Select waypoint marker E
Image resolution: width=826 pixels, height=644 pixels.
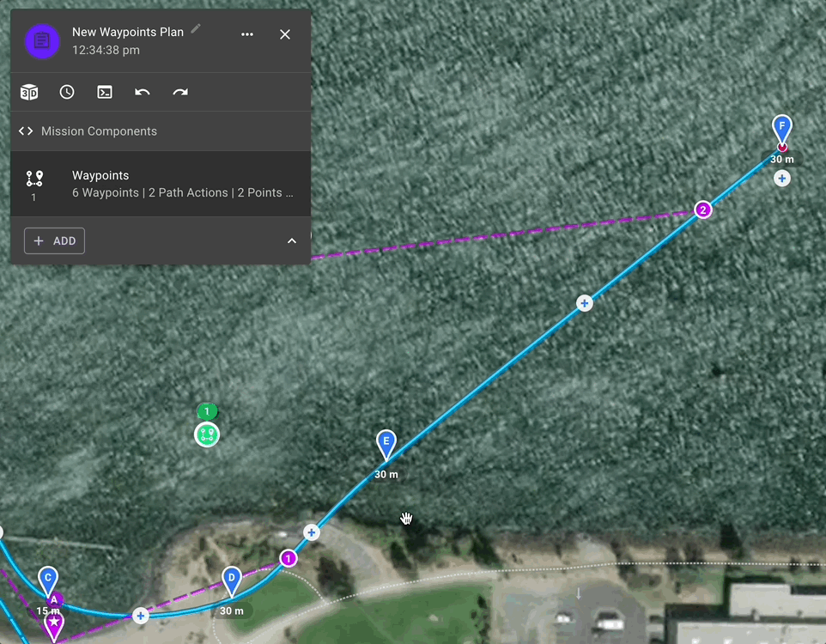coord(386,444)
